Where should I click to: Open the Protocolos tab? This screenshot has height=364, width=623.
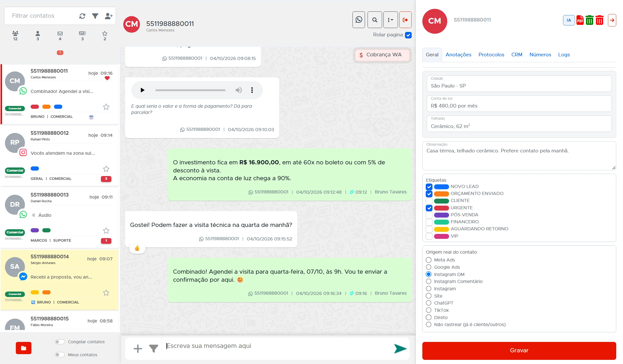(491, 55)
